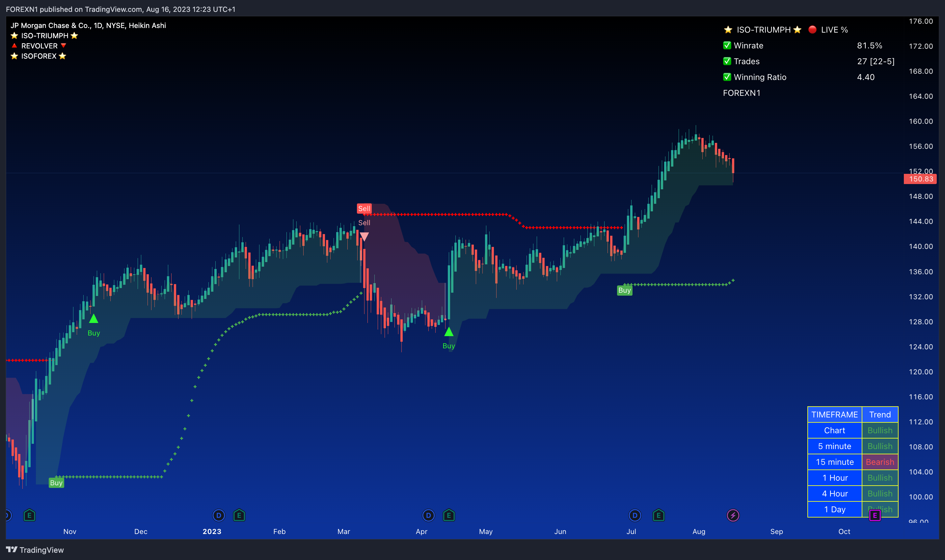Image resolution: width=945 pixels, height=560 pixels.
Task: Click the earnings E marker near November
Action: tap(29, 515)
